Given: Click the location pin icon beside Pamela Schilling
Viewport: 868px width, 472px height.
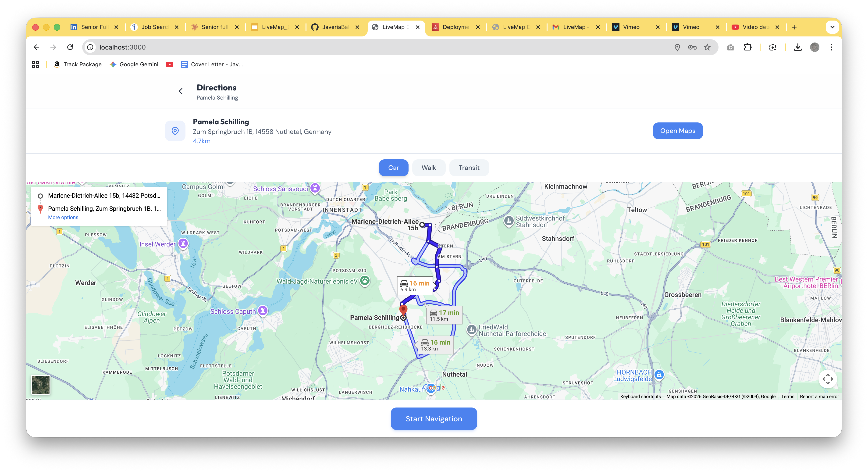Looking at the screenshot, I should pyautogui.click(x=175, y=131).
